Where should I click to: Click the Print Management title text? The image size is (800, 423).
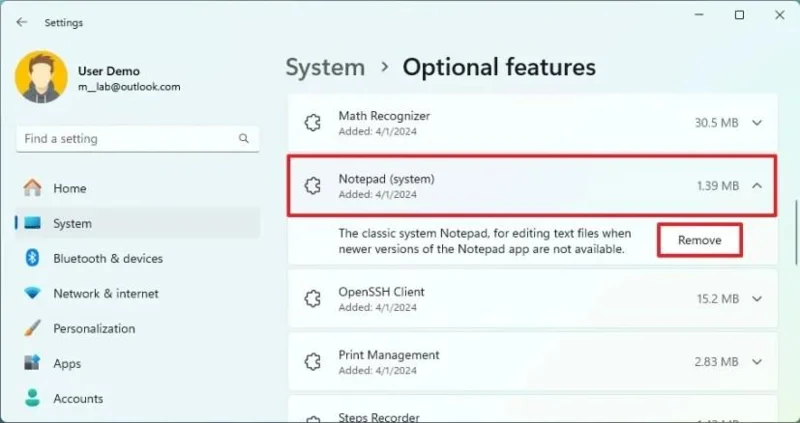pos(389,355)
